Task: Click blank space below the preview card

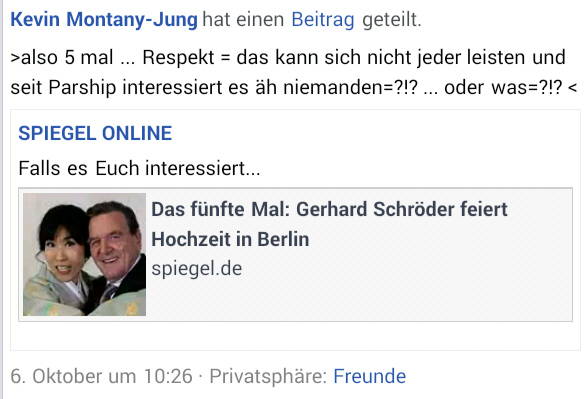Action: pyautogui.click(x=295, y=336)
